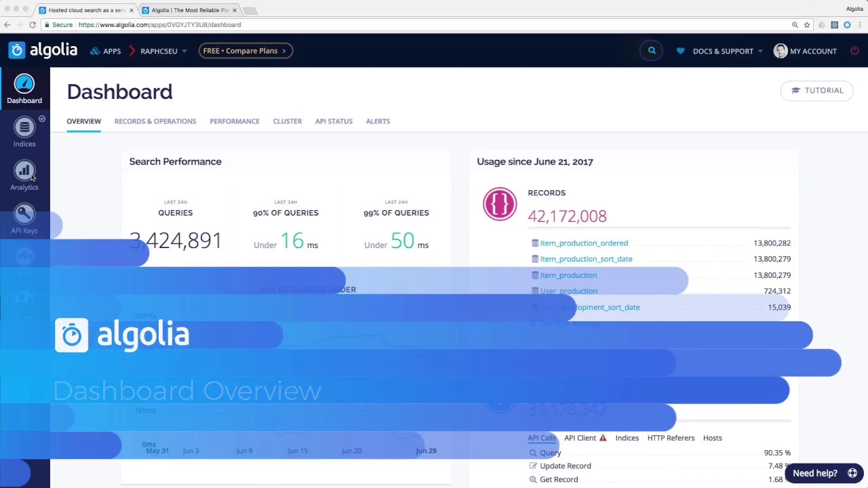
Task: Switch to the Performance tab
Action: (x=235, y=121)
